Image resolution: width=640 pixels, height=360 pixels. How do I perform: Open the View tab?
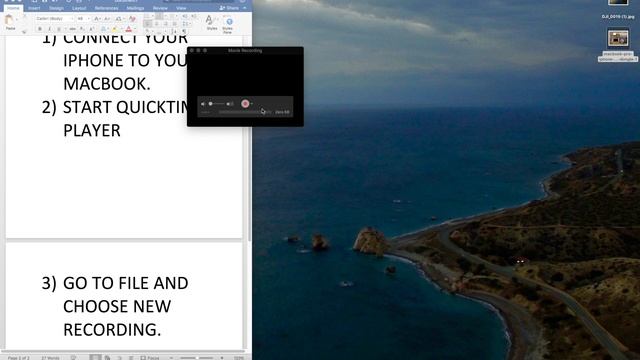181,8
